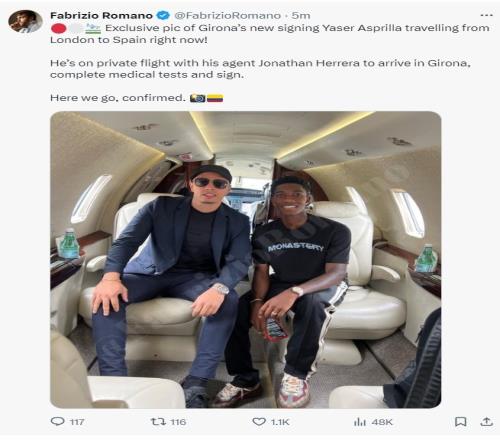Viewport: 500px width, 440px height.
Task: Open the @FabrizioRomano handle link
Action: click(227, 15)
